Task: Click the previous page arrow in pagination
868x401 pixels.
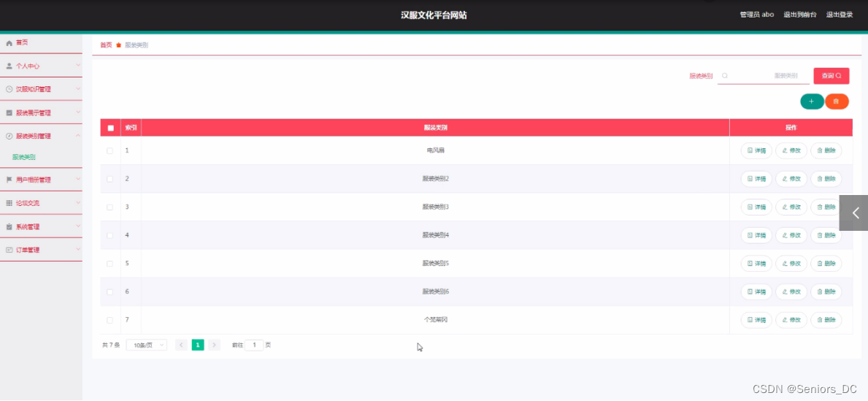Action: [181, 345]
